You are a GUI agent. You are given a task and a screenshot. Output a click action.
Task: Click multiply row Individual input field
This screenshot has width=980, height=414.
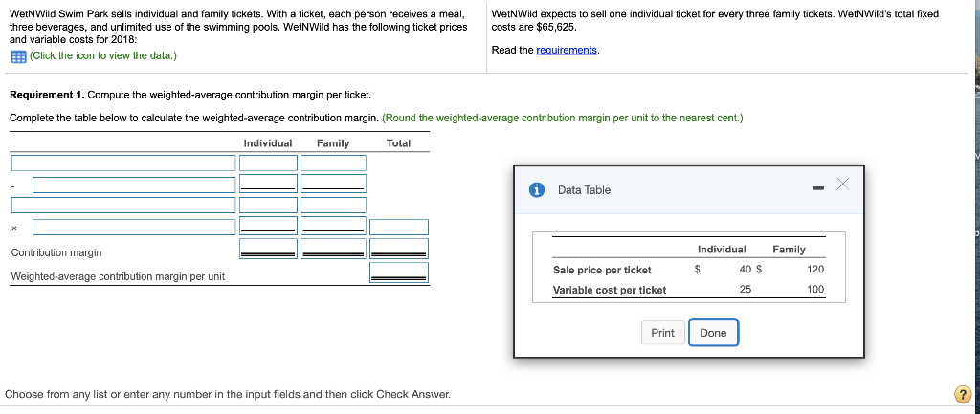269,226
